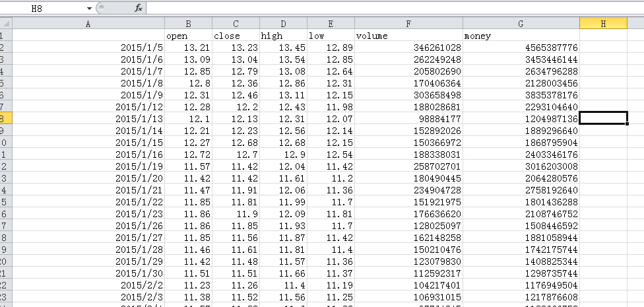
Task: Click the 'close' header cell
Action: [236, 36]
